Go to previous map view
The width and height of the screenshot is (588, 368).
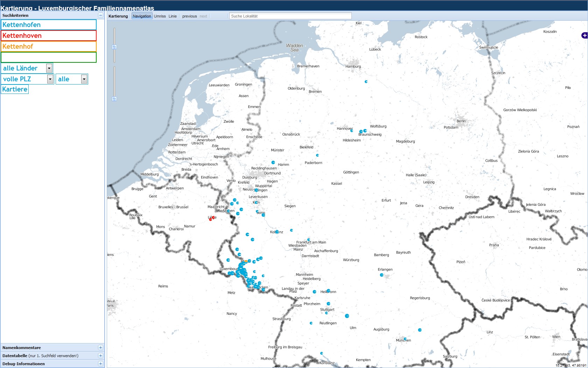(x=189, y=16)
